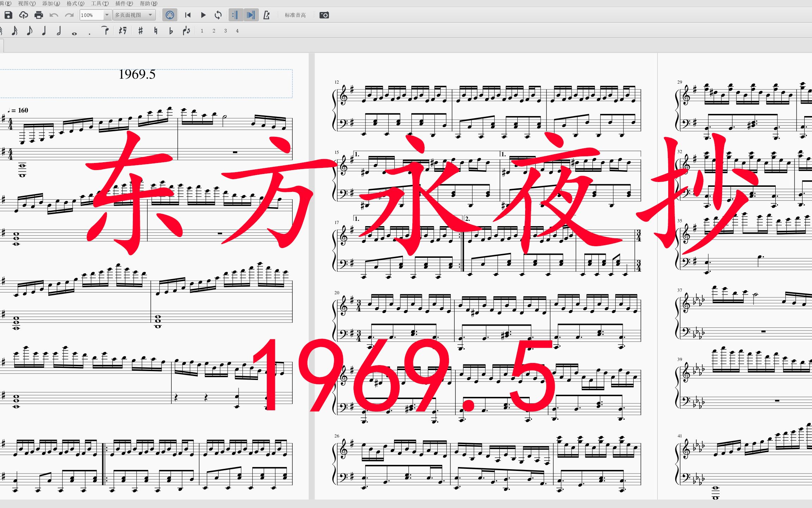The width and height of the screenshot is (812, 508).
Task: Apply the sharp accidental
Action: [x=141, y=31]
